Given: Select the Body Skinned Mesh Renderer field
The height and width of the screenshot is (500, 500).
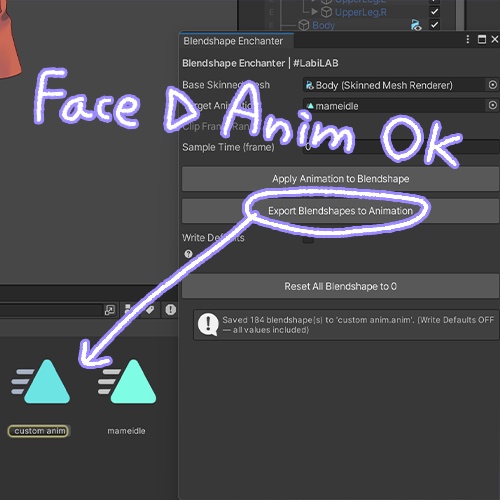Looking at the screenshot, I should (x=395, y=85).
